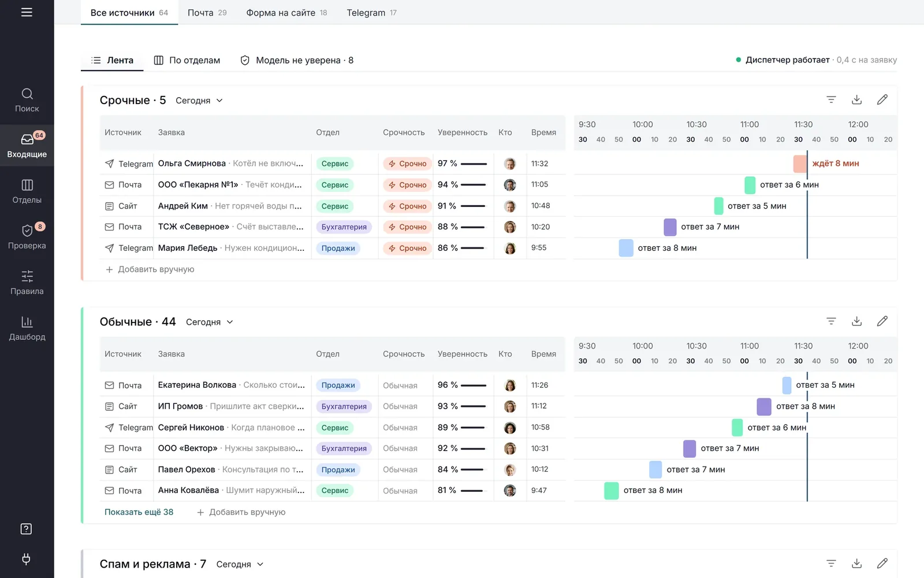Filter the Срочные section
Image resolution: width=924 pixels, height=578 pixels.
pyautogui.click(x=831, y=100)
